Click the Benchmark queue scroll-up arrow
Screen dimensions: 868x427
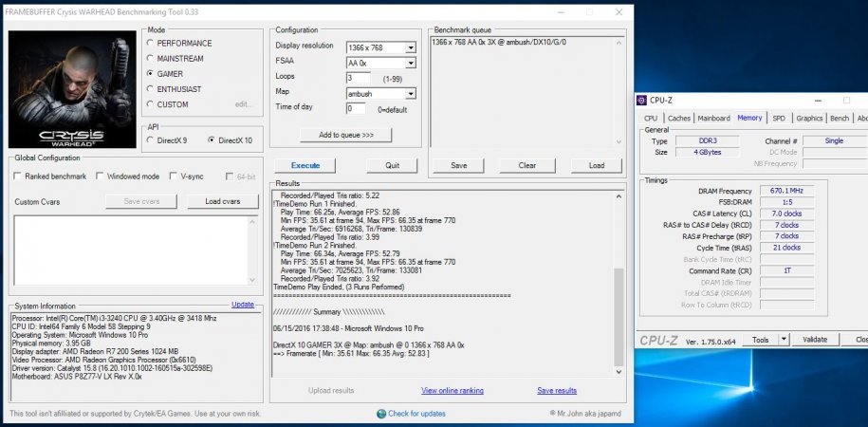coord(619,43)
